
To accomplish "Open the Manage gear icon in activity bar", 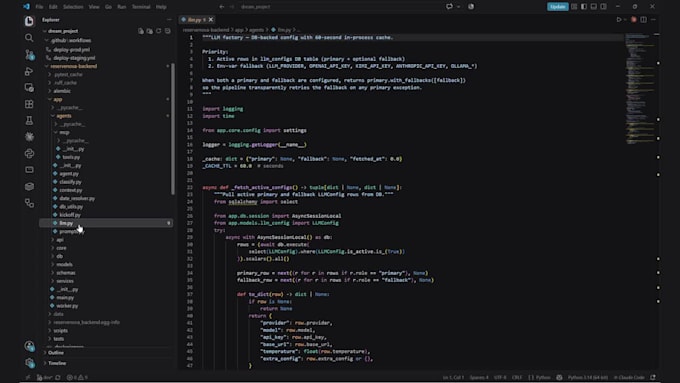I will click(29, 363).
